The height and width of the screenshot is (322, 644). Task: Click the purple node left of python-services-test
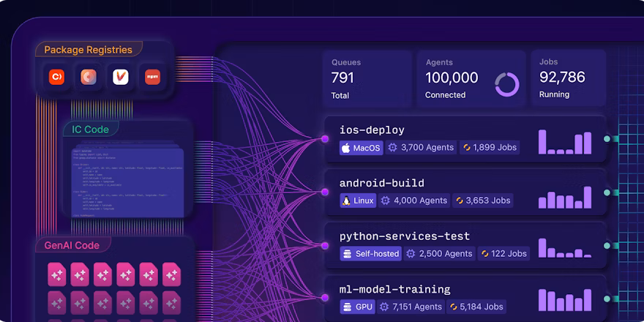[x=325, y=245]
